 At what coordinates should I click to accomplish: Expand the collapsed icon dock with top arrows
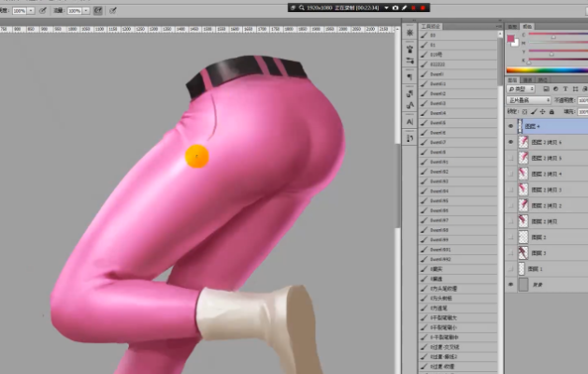pos(414,21)
